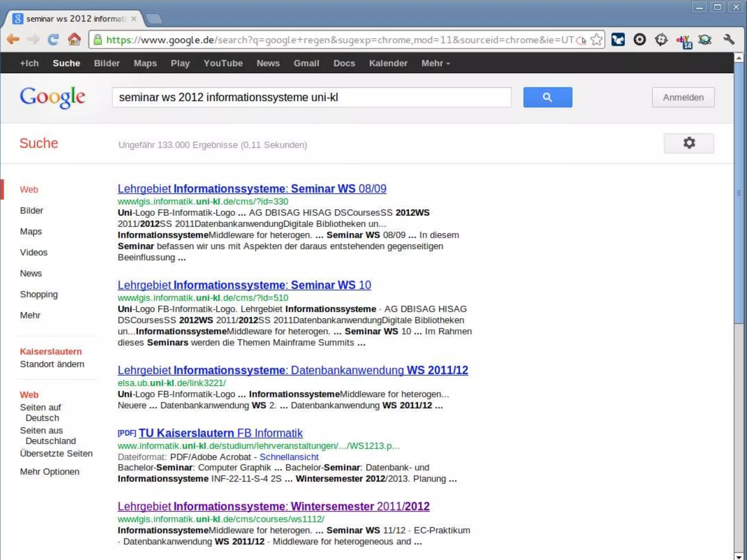Expand Mehr Optionen in sidebar
Screen dimensions: 747x560
point(50,472)
